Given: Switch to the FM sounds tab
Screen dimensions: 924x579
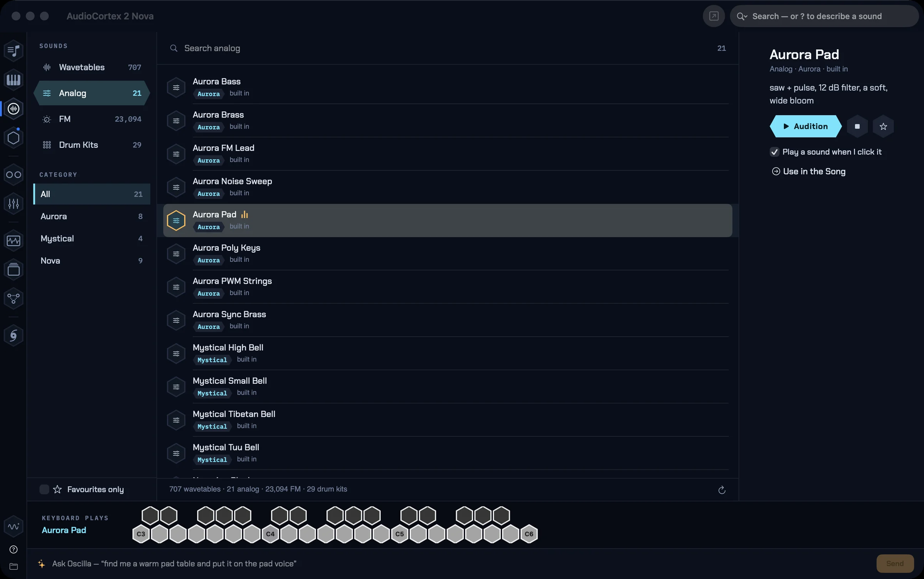Looking at the screenshot, I should 92,119.
